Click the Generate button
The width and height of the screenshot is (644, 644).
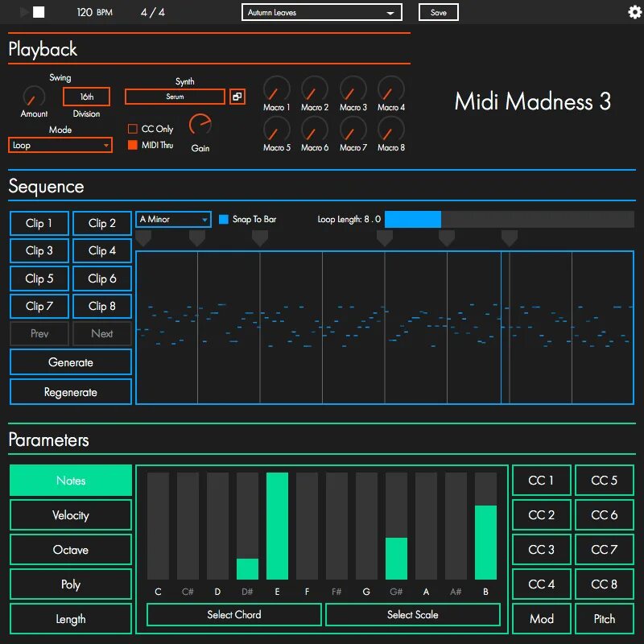[x=71, y=362]
